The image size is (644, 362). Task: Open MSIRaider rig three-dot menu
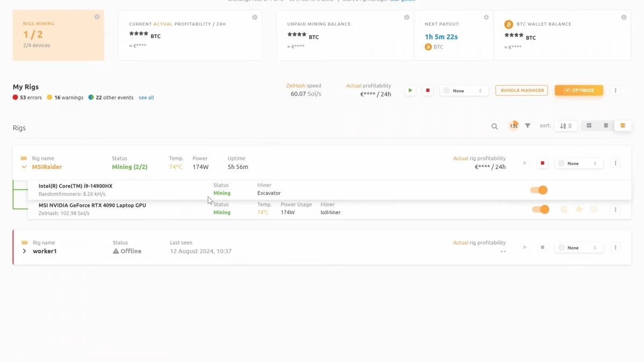tap(616, 163)
